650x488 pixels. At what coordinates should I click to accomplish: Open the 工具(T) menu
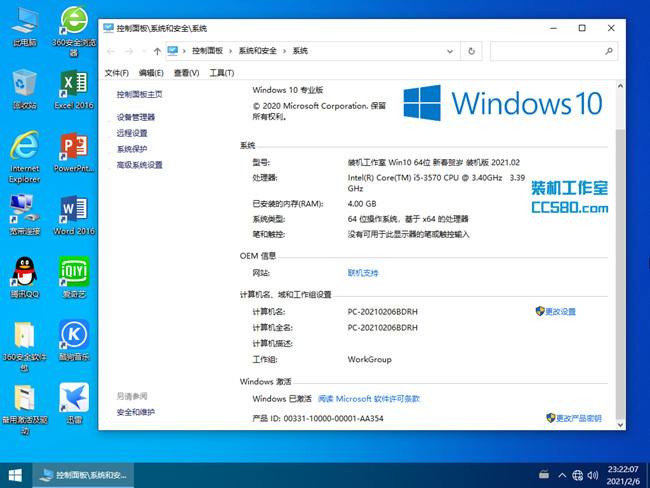(221, 73)
